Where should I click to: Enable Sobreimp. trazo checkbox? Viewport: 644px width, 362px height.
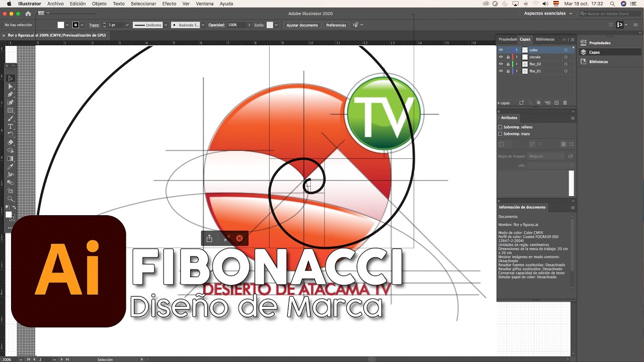coord(500,134)
